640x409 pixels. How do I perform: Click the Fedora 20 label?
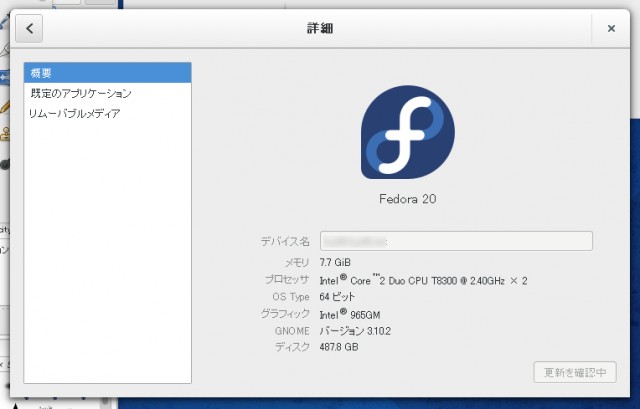click(x=407, y=199)
